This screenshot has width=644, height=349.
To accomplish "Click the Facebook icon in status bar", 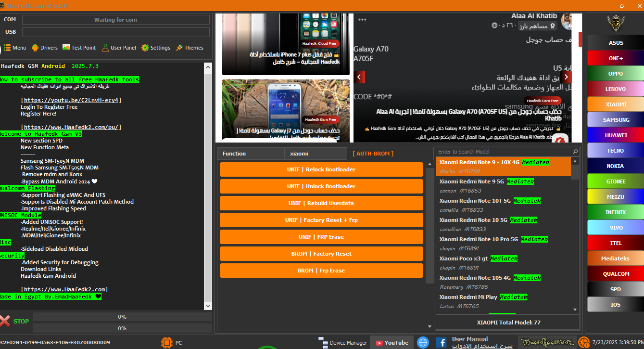I will coord(441,342).
